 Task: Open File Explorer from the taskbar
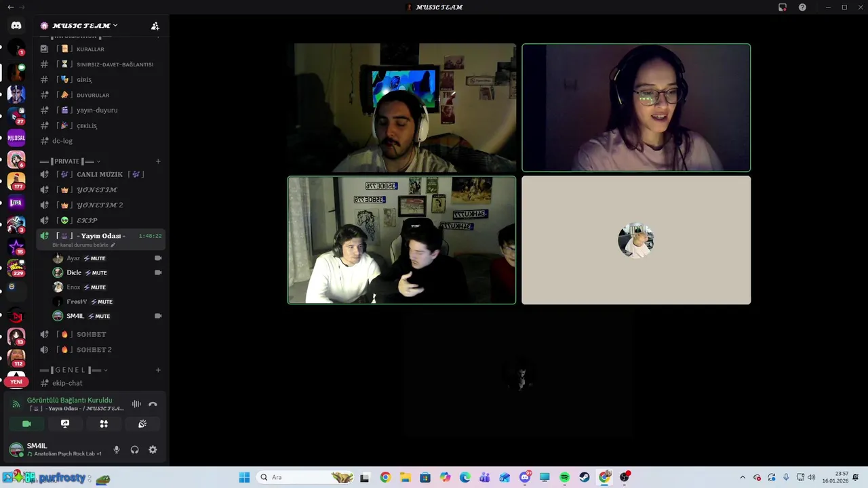pyautogui.click(x=405, y=477)
